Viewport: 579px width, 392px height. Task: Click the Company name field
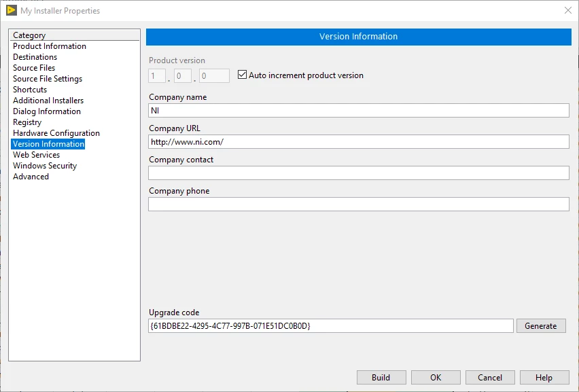[359, 110]
